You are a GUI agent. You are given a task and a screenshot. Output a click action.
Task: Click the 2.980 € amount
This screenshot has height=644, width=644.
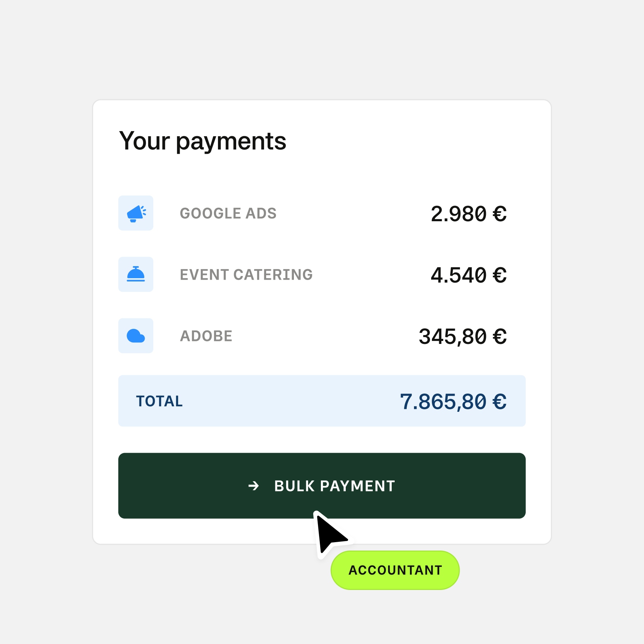[468, 214]
